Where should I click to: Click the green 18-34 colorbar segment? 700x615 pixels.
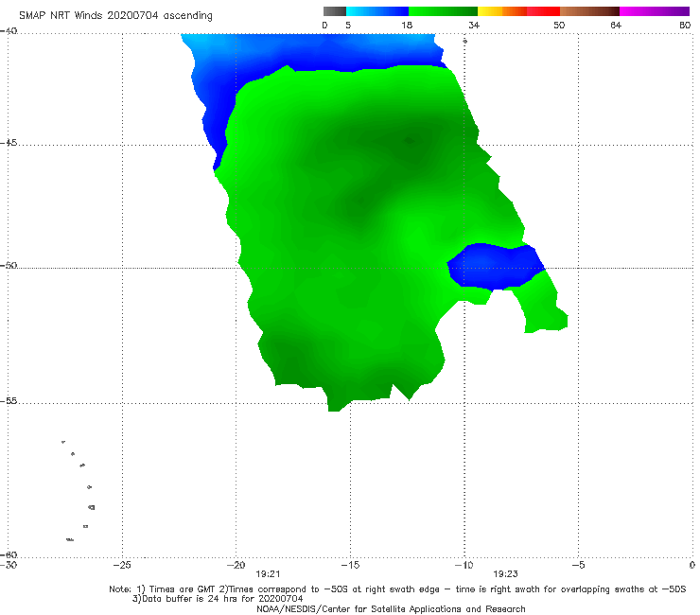coord(443,11)
